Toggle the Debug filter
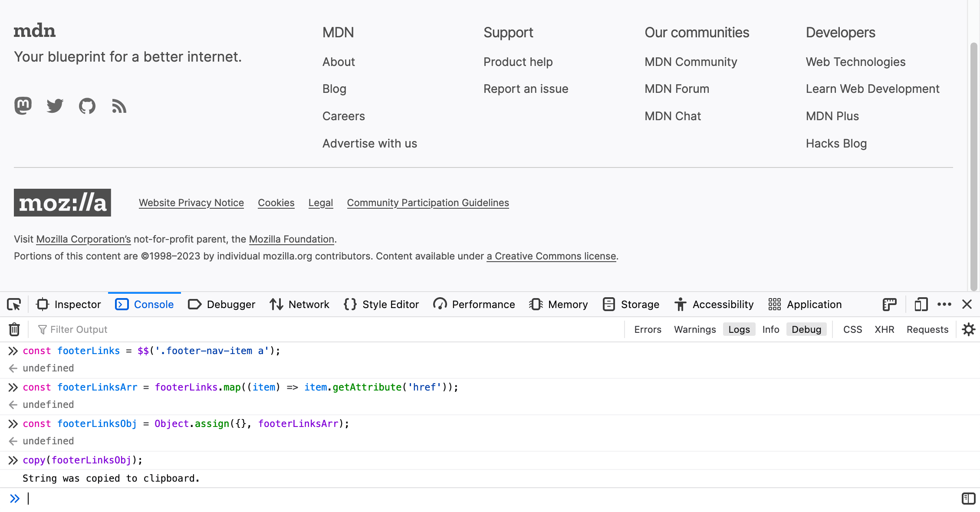Screen dimensions: 980x512 806,329
